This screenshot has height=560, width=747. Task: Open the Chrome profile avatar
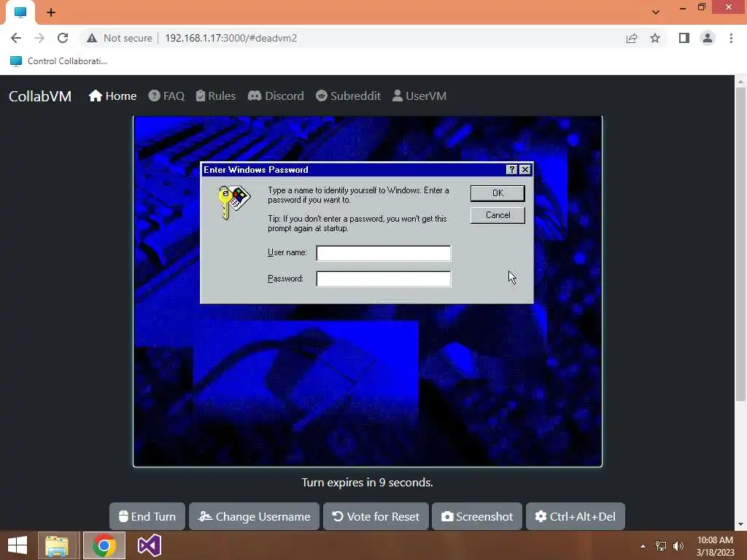point(708,38)
